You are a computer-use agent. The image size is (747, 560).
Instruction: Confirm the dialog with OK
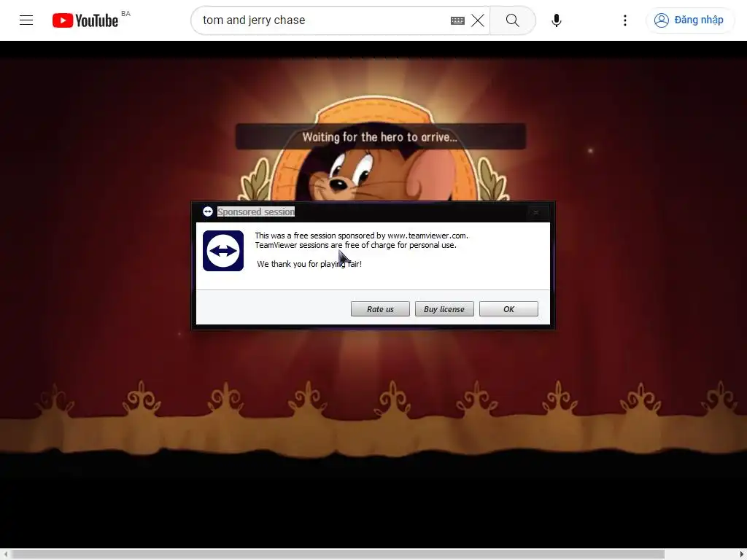pyautogui.click(x=508, y=308)
